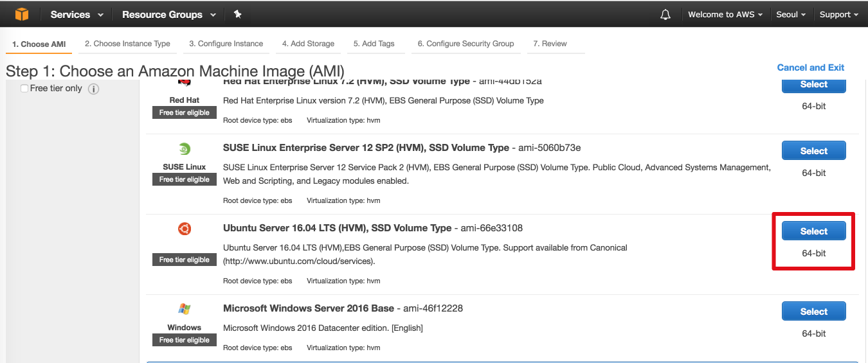868x363 pixels.
Task: Click the Microsoft Windows Server 2016 Base title
Action: click(x=308, y=308)
